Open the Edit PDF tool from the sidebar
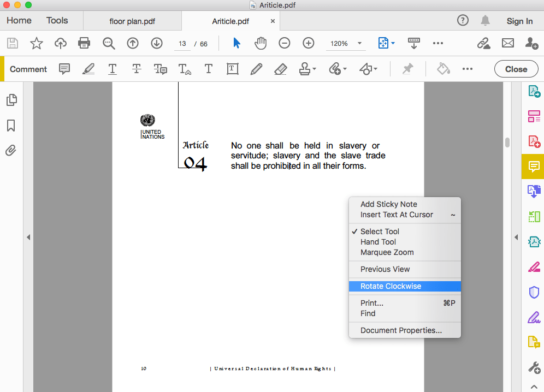Viewport: 544px width, 392px height. [534, 266]
